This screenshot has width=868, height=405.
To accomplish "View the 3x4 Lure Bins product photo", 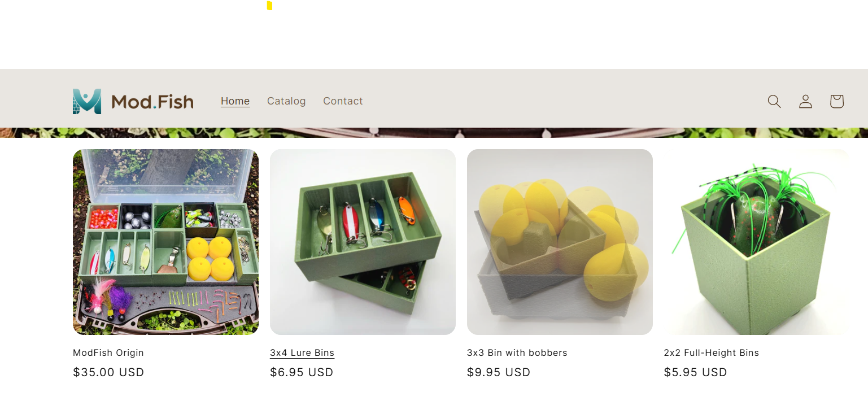I will 363,242.
